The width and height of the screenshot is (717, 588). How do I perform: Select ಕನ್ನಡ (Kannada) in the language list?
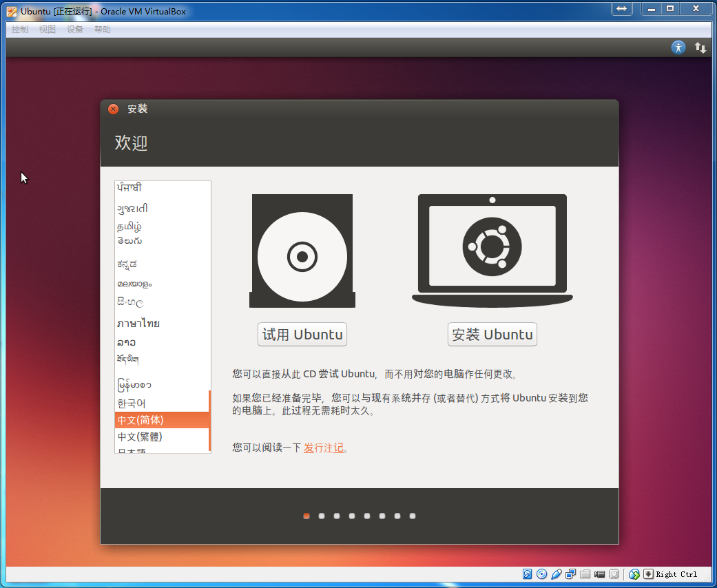click(x=162, y=264)
